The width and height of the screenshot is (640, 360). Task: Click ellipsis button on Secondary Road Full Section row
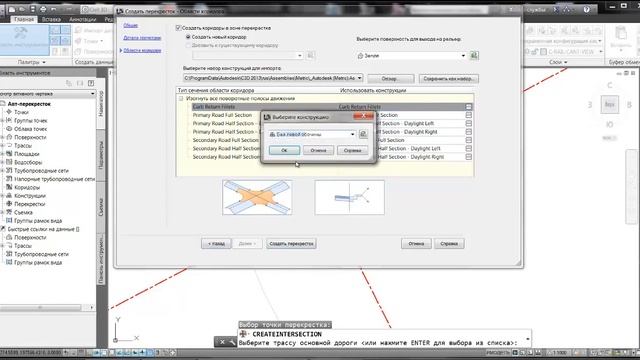[x=469, y=140]
